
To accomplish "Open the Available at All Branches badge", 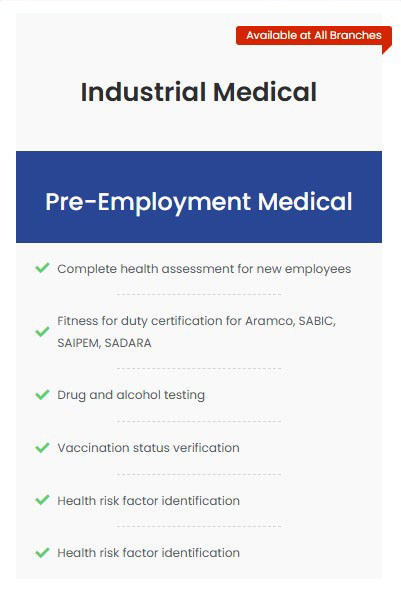I will 314,35.
